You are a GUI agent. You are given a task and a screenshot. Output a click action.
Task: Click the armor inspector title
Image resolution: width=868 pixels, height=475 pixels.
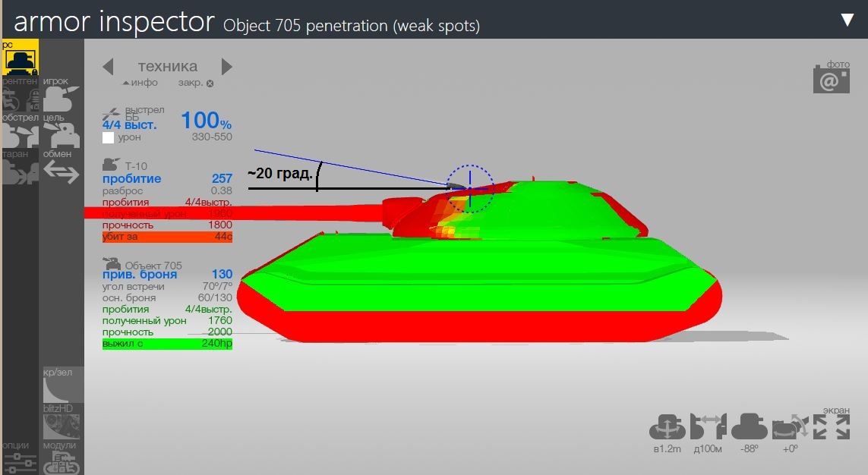pyautogui.click(x=114, y=21)
